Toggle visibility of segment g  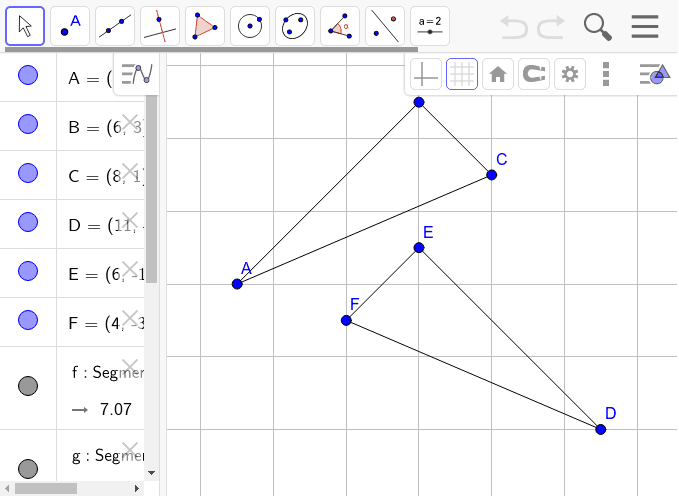[x=28, y=469]
